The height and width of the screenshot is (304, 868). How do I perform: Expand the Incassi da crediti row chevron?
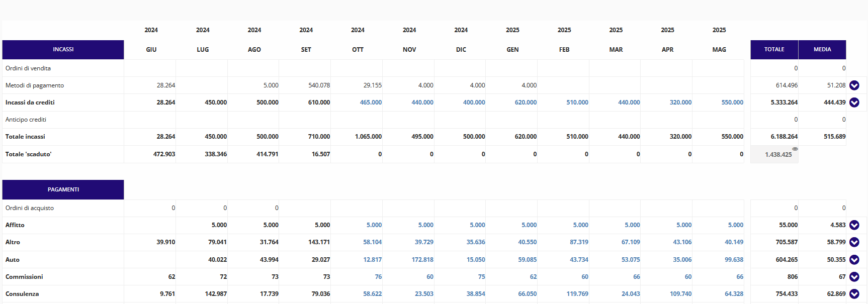tap(854, 103)
